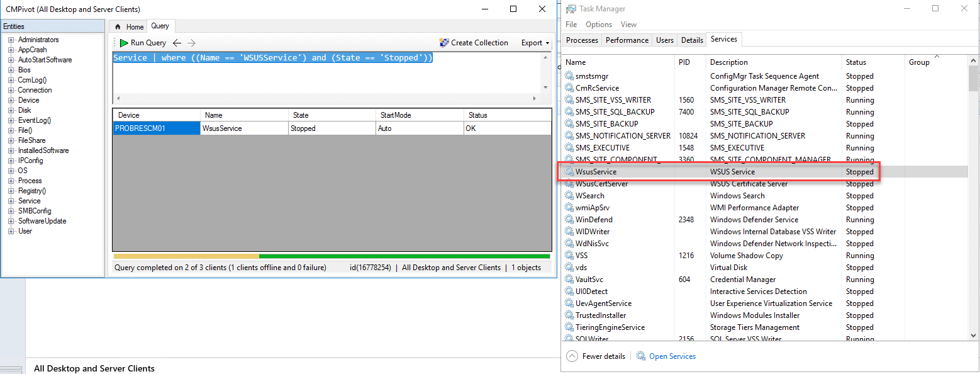Click the gear icon beside TieringEngineService
The height and width of the screenshot is (374, 980).
coord(569,327)
